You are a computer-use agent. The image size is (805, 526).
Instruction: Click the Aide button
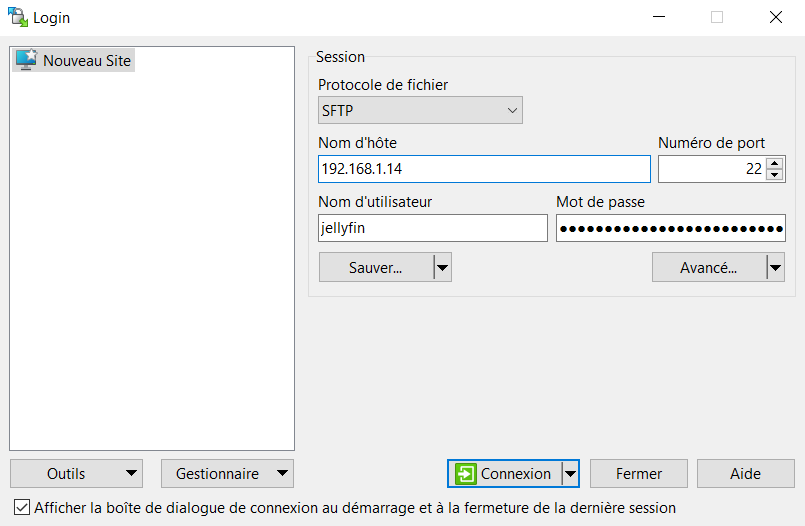point(745,474)
